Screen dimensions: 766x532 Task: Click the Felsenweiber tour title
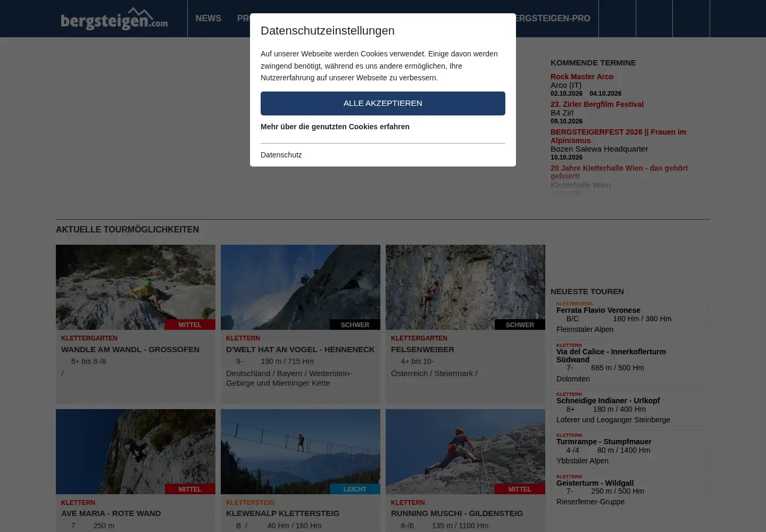click(422, 350)
